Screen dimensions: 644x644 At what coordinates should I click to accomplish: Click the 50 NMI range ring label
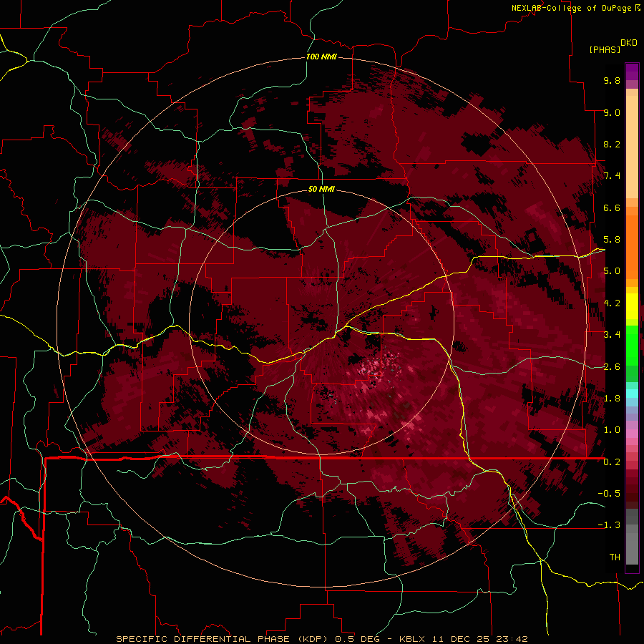[321, 190]
